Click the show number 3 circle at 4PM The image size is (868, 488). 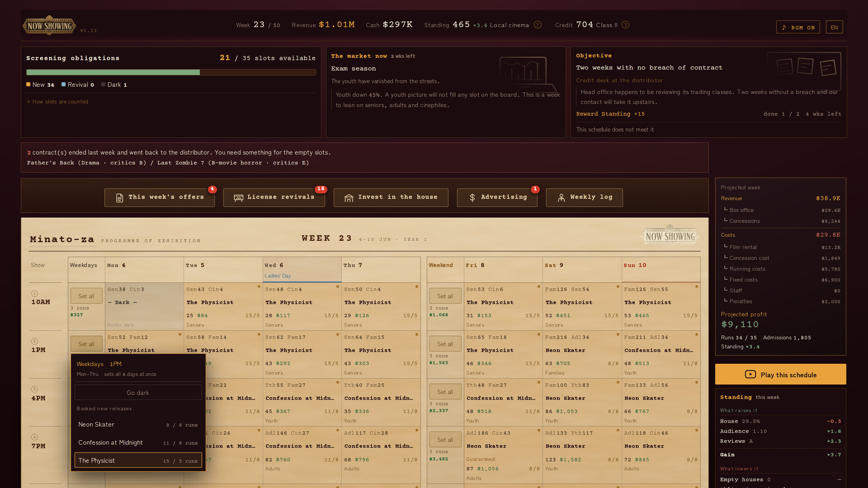(35, 389)
